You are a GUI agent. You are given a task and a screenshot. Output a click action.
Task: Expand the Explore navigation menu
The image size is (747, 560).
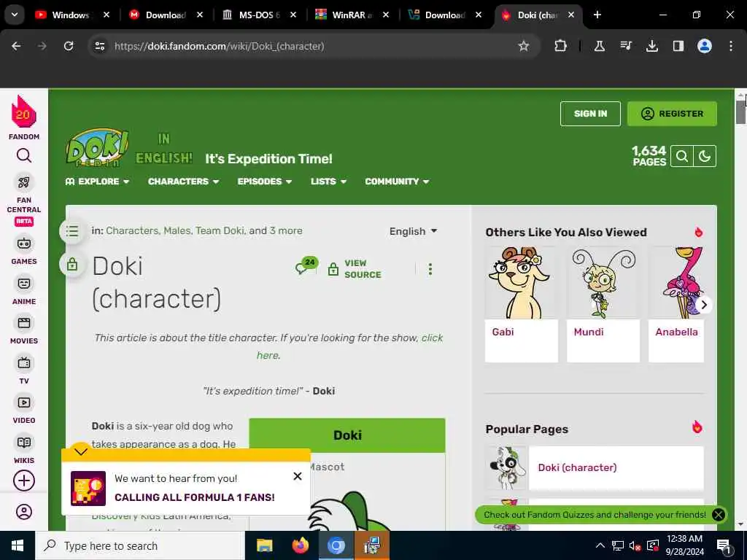97,182
